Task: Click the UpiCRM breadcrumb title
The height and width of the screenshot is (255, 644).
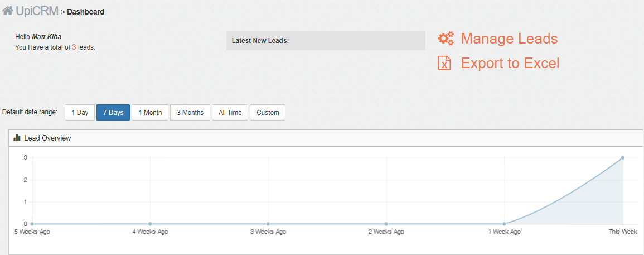Action: [37, 11]
